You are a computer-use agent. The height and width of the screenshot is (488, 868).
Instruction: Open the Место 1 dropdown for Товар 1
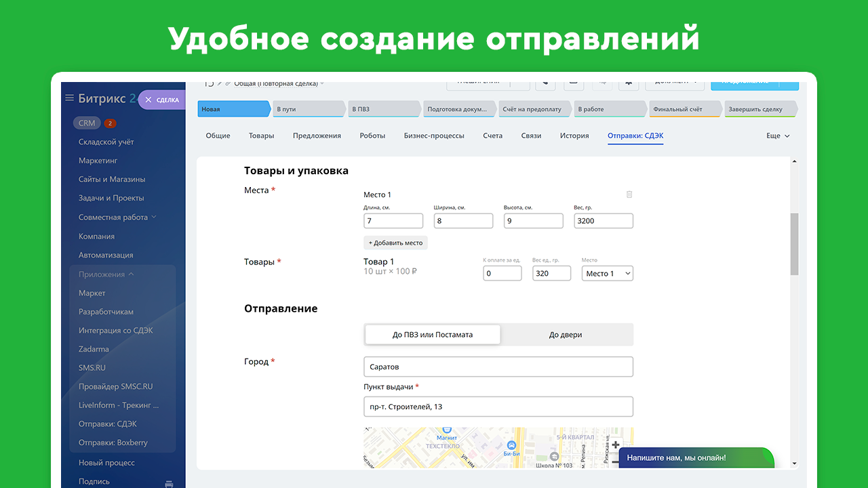click(x=608, y=273)
